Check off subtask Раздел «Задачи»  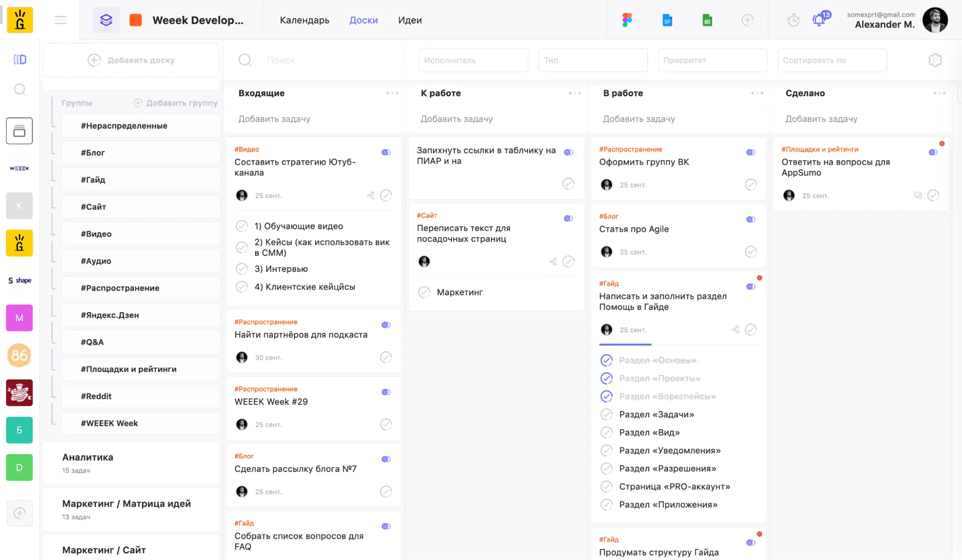(x=606, y=414)
